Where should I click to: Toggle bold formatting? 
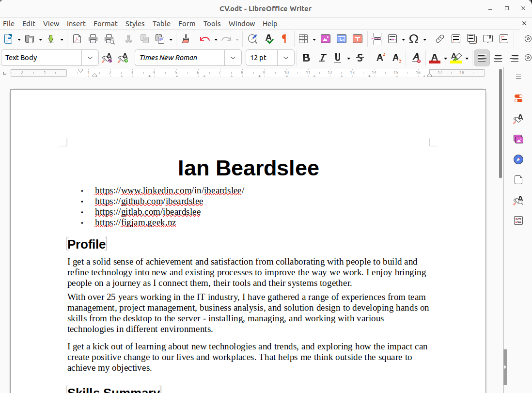tap(306, 58)
